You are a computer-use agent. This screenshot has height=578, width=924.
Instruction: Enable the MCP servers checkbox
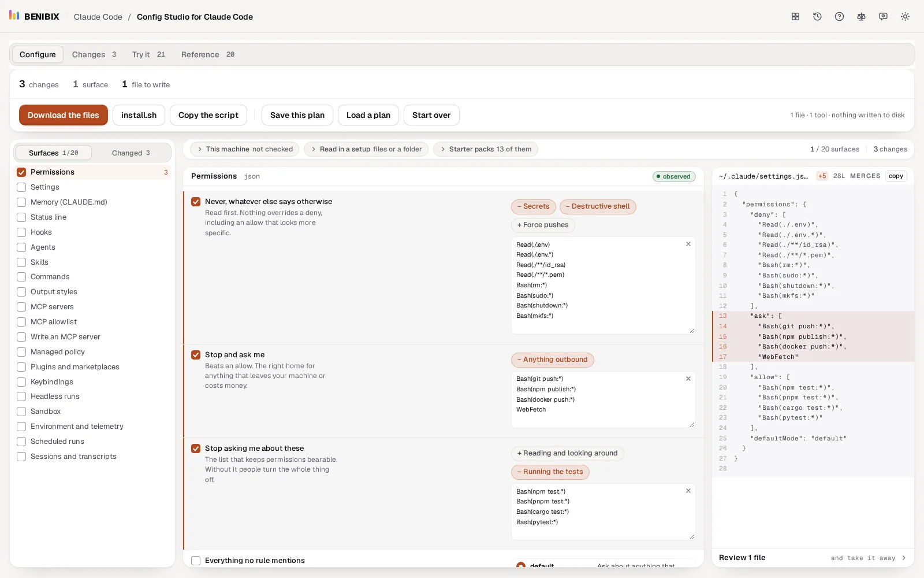[x=21, y=307]
